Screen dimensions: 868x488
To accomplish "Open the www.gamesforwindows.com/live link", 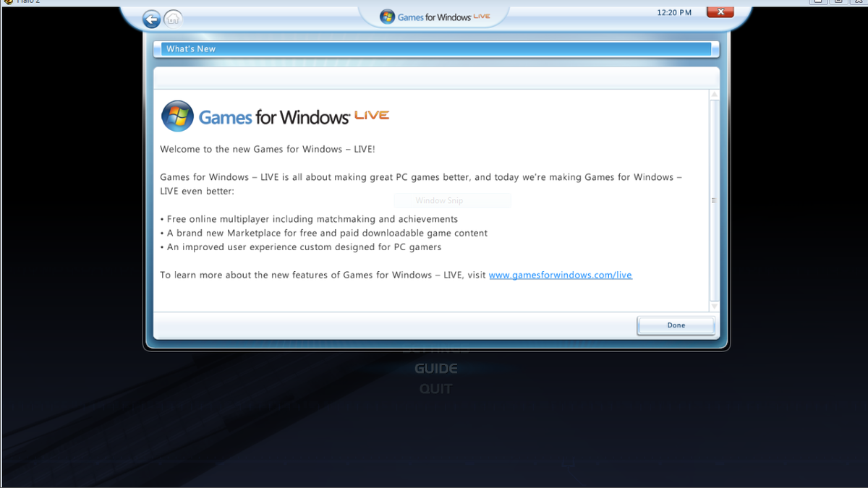I will click(561, 275).
